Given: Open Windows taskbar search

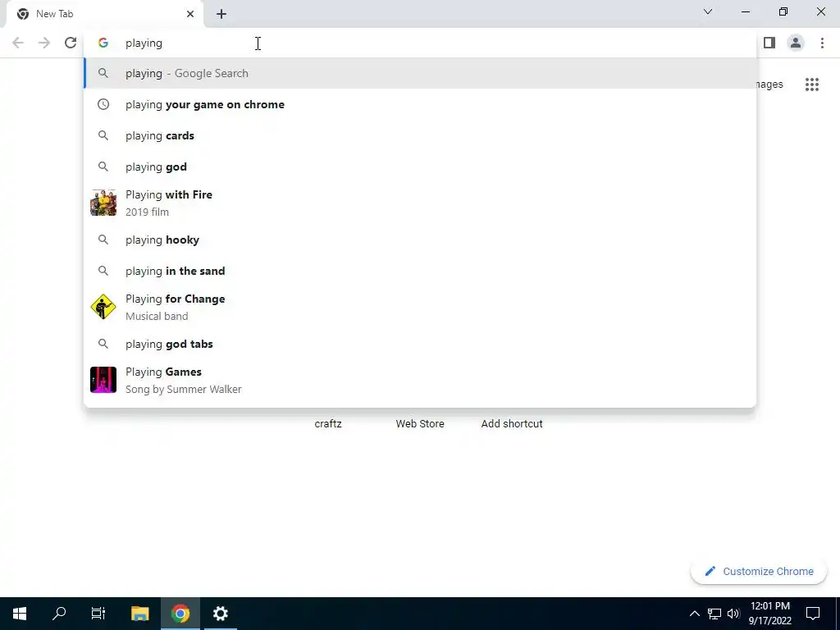Looking at the screenshot, I should [59, 614].
